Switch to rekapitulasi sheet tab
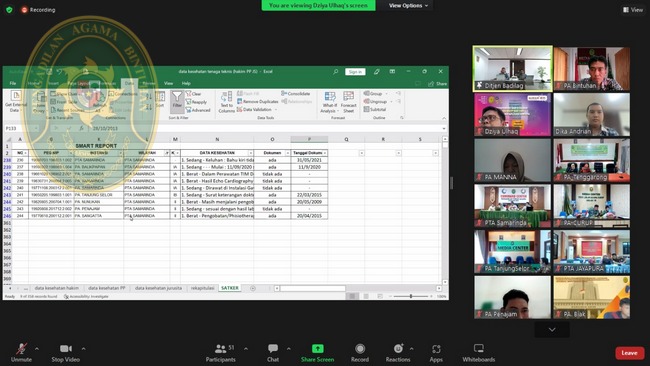Viewport: 650px width, 366px height. click(x=202, y=288)
